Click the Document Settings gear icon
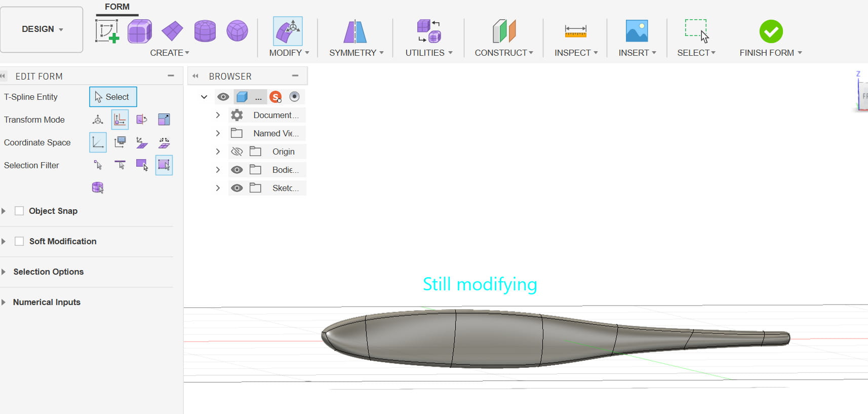Viewport: 868px width, 414px height. tap(236, 115)
